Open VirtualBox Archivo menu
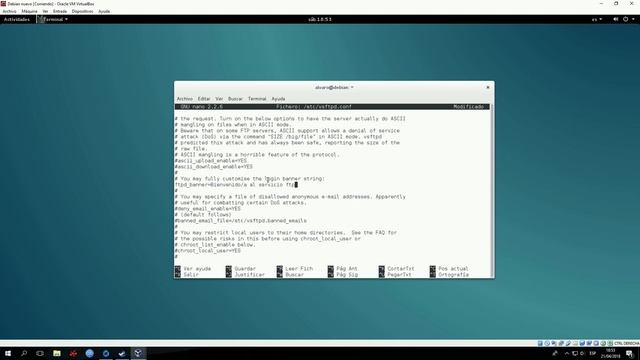 point(9,11)
